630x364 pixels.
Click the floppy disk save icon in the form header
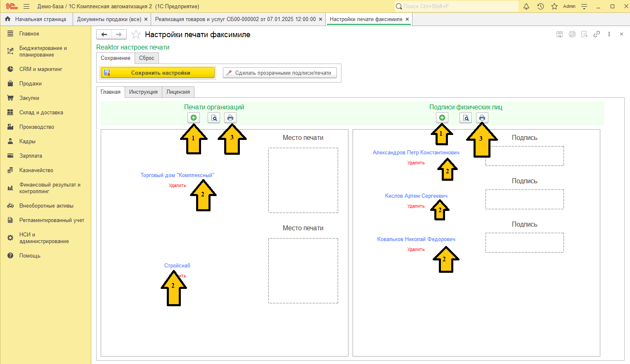click(x=560, y=34)
